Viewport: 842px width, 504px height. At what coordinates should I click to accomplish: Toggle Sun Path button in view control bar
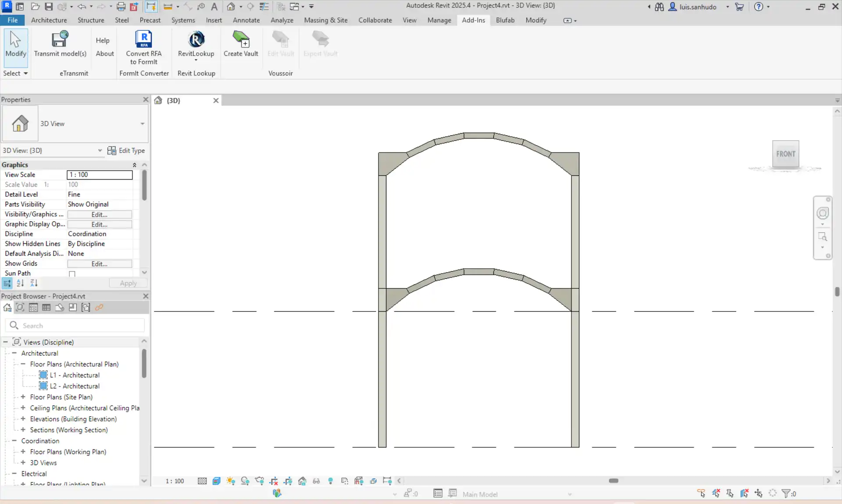pos(231,481)
